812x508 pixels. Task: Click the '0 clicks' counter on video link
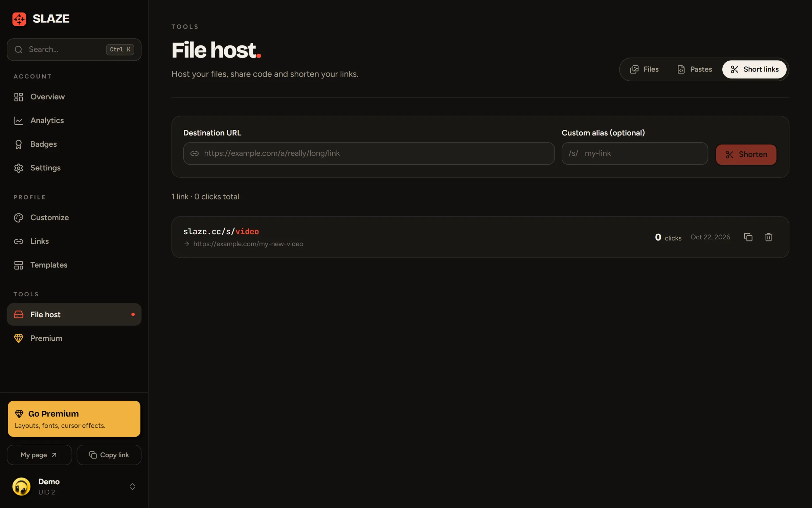pos(668,237)
